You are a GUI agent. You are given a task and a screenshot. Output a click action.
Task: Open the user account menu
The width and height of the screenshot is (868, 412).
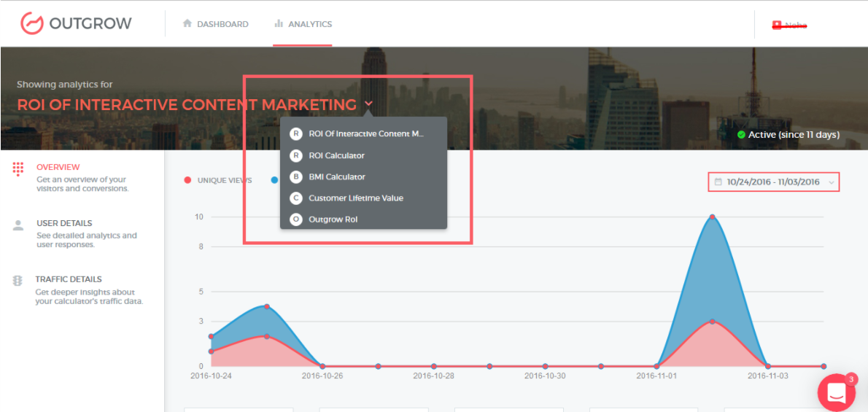tap(790, 25)
